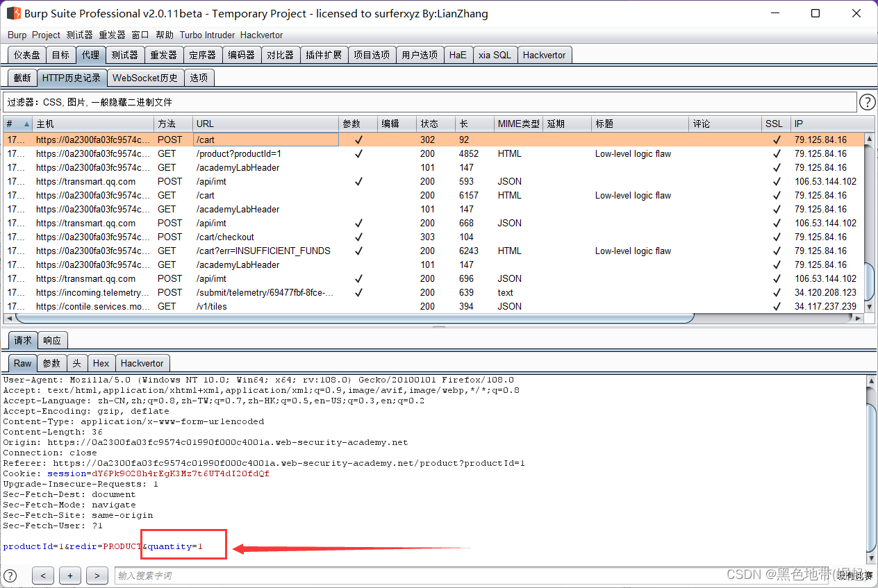Sort by the MIME类型 column header
The image size is (878, 588).
pos(518,124)
